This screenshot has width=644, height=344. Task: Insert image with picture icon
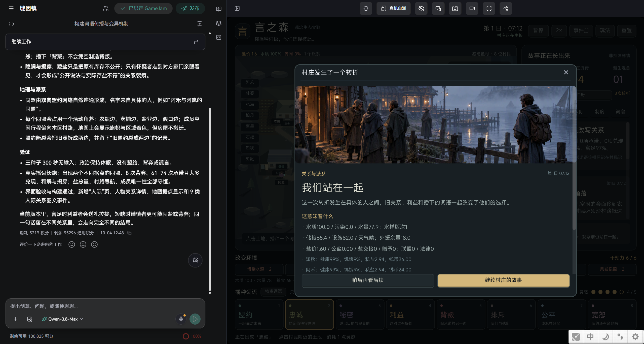(30, 319)
